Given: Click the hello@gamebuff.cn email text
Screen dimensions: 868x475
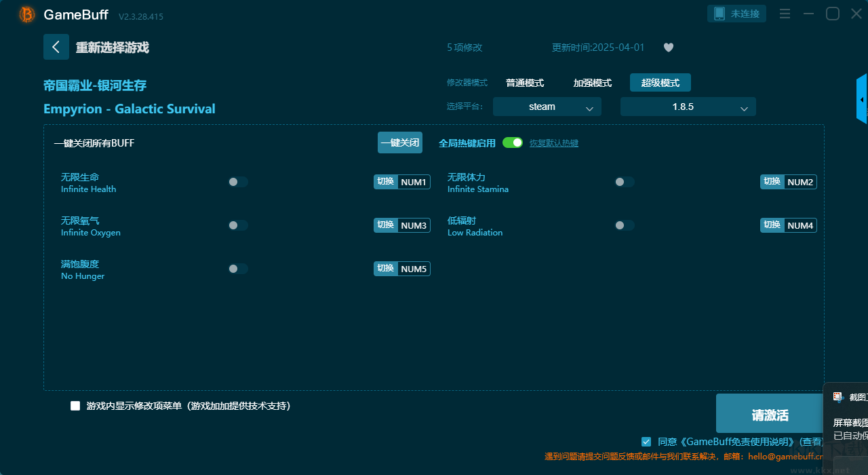Looking at the screenshot, I should [785, 457].
